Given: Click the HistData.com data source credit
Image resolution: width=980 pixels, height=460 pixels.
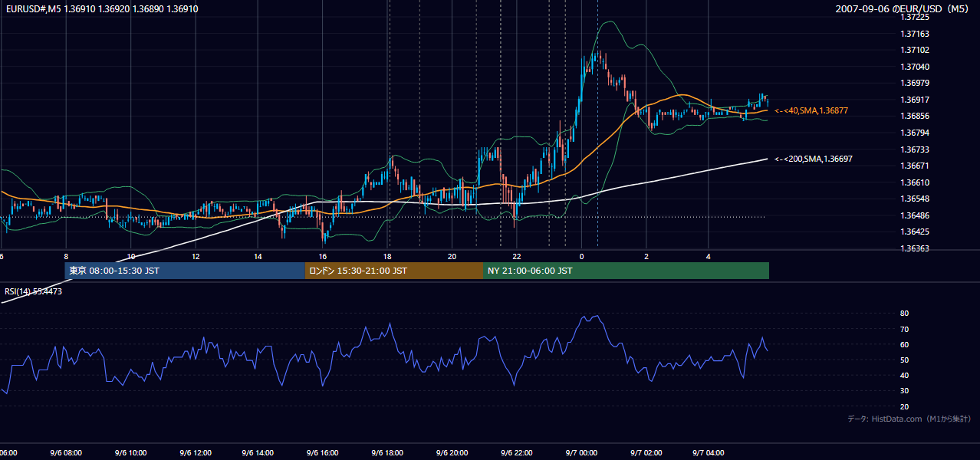Looking at the screenshot, I should tap(909, 419).
